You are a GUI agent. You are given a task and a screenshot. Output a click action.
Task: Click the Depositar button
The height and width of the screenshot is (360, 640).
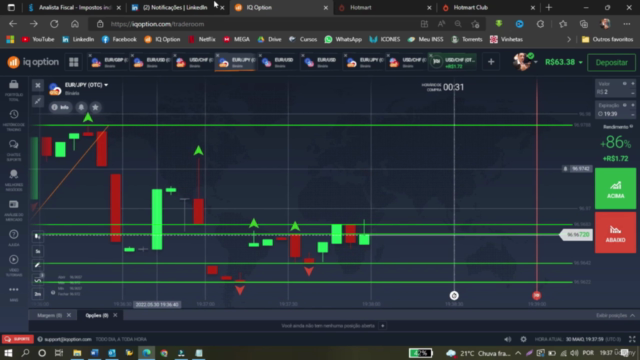coord(611,62)
